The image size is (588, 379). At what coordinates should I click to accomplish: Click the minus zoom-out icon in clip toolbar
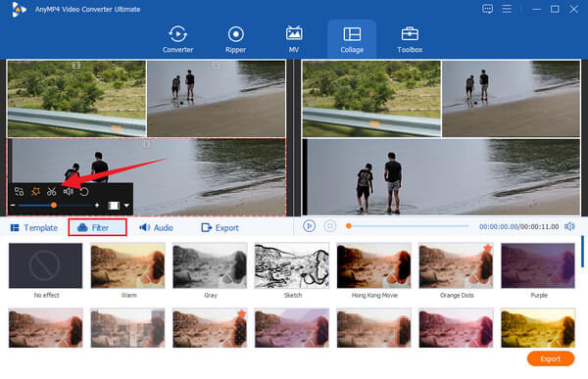click(x=13, y=206)
